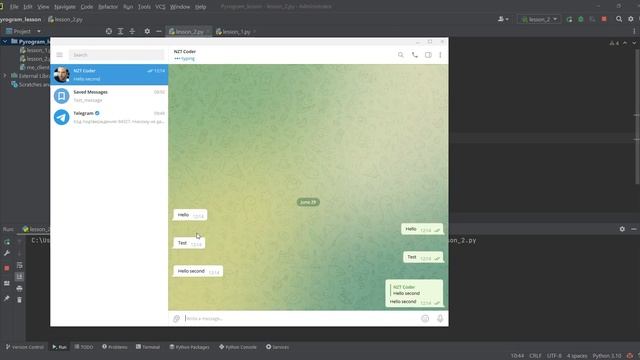
Task: Open the Problems tool window
Action: tap(115, 347)
